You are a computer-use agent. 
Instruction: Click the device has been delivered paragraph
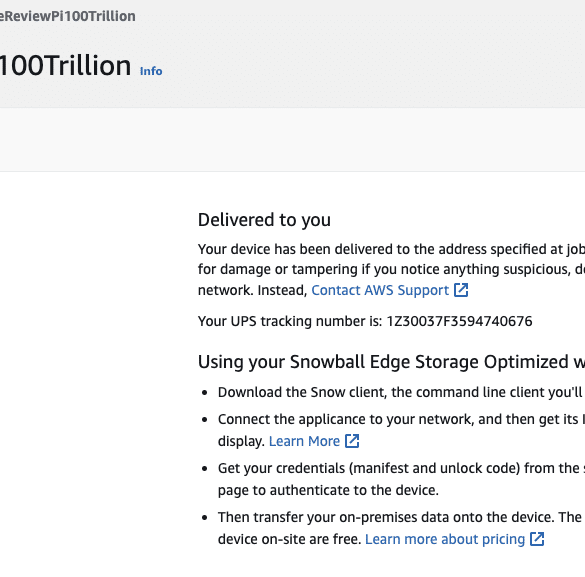(x=391, y=249)
